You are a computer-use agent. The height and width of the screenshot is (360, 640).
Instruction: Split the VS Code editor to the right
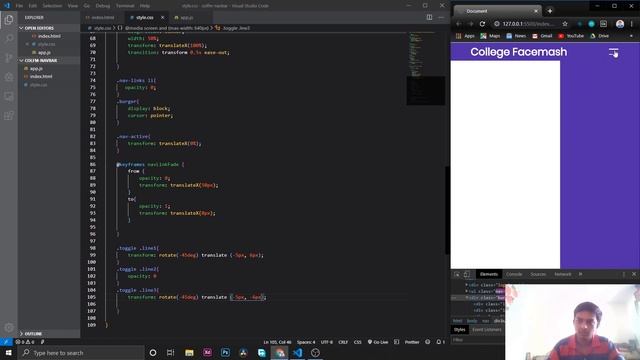429,17
